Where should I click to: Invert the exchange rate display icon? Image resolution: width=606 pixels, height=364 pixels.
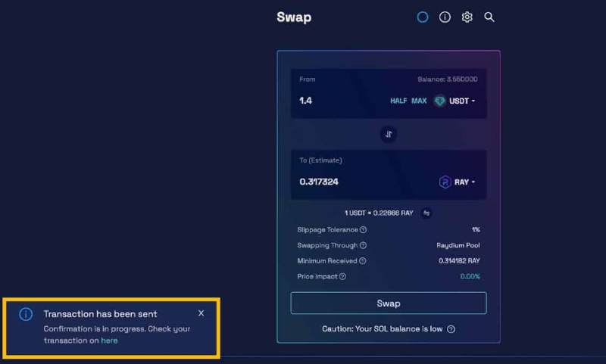click(x=426, y=213)
